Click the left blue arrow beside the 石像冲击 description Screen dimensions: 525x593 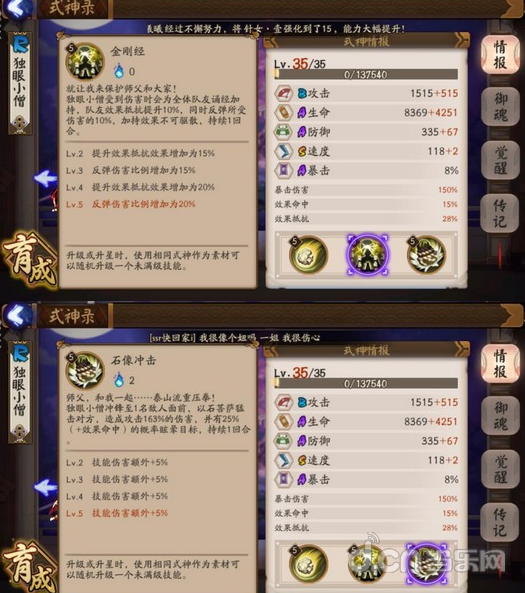tap(45, 487)
